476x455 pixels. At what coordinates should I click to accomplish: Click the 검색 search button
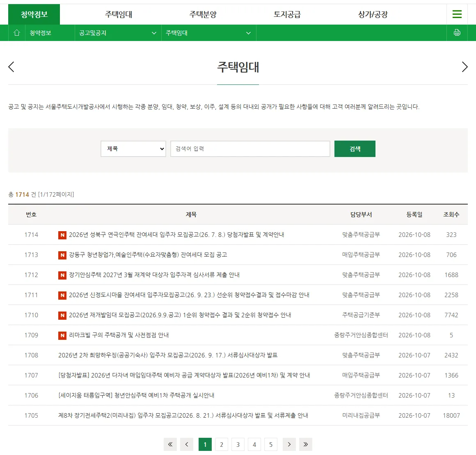click(x=355, y=149)
